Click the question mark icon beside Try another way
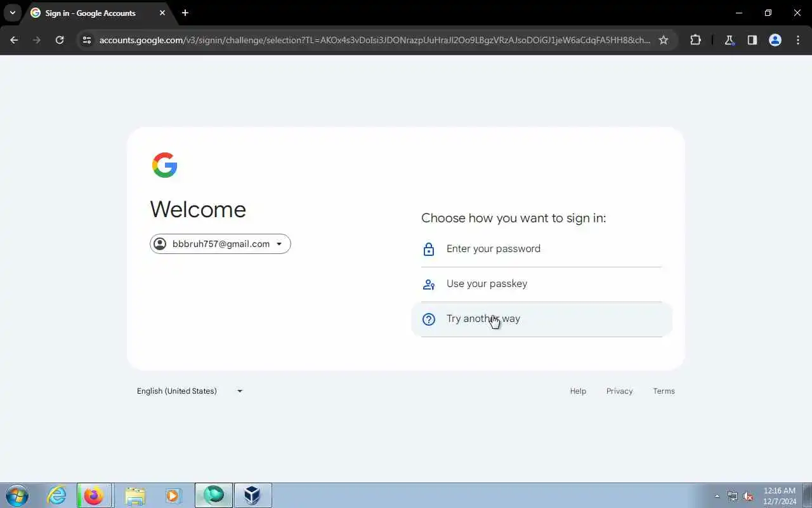The width and height of the screenshot is (812, 508). pyautogui.click(x=429, y=319)
